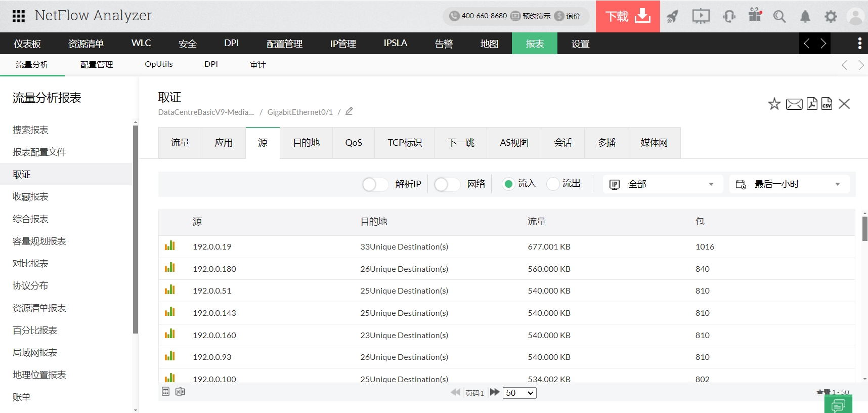Open chart icon for 192.0.0.19
Viewport: 868px width, 413px height.
click(x=169, y=246)
